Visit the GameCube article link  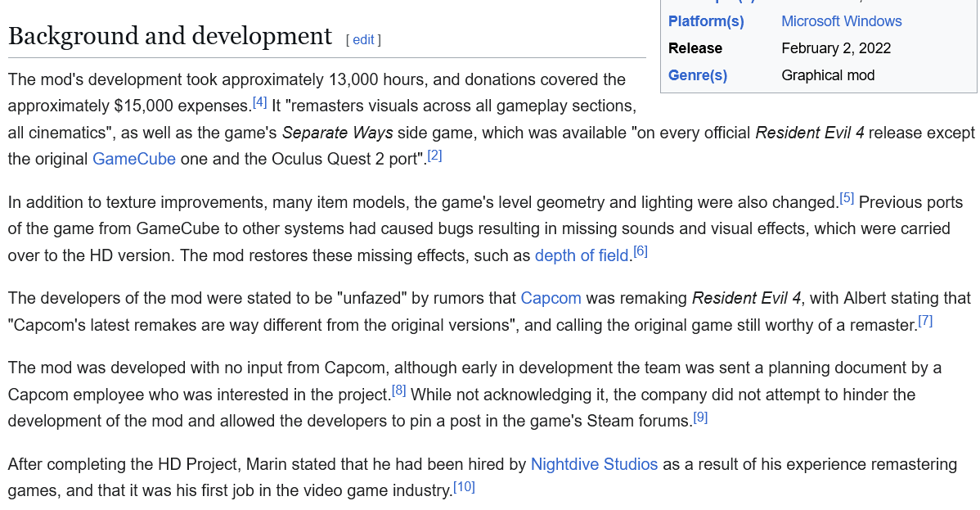[134, 159]
